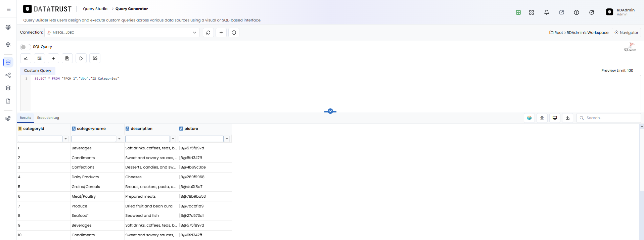Click the Query Generator breadcrumb
The width and height of the screenshot is (644, 240).
[132, 9]
